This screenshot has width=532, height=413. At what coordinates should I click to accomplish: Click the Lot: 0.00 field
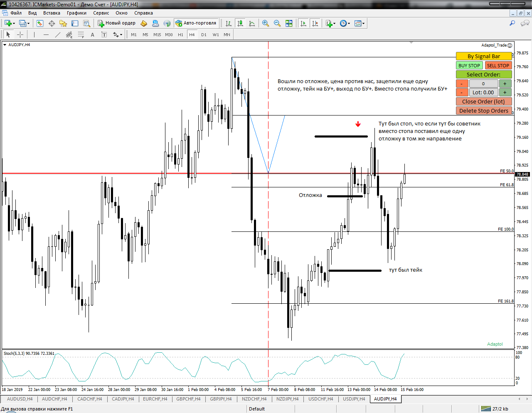click(484, 93)
